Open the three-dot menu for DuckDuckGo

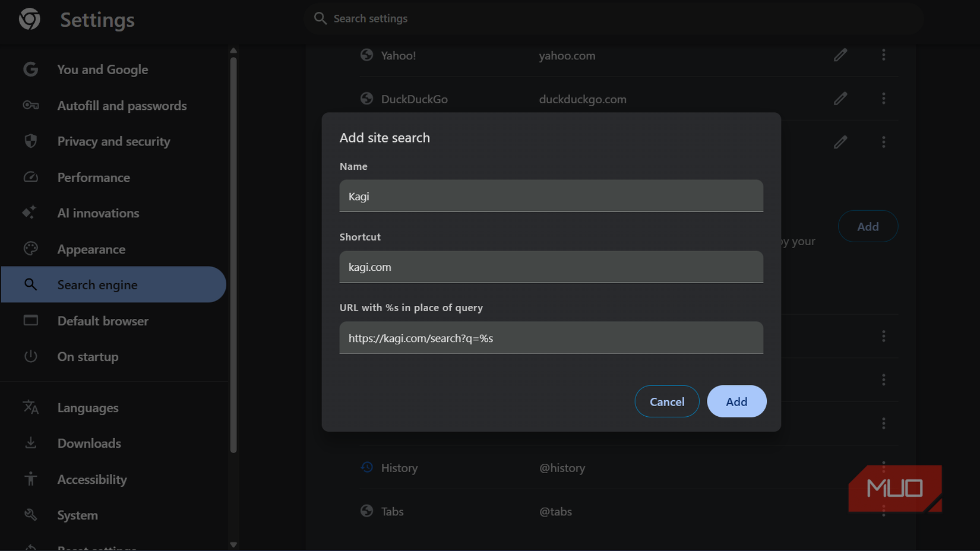pos(884,99)
